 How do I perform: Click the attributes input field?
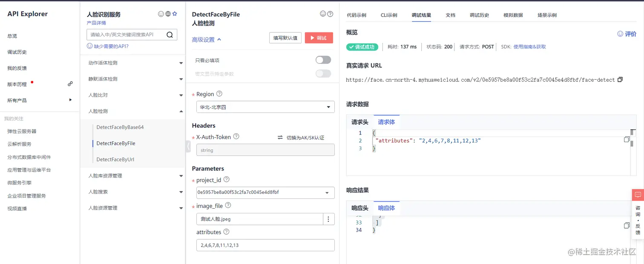point(265,245)
